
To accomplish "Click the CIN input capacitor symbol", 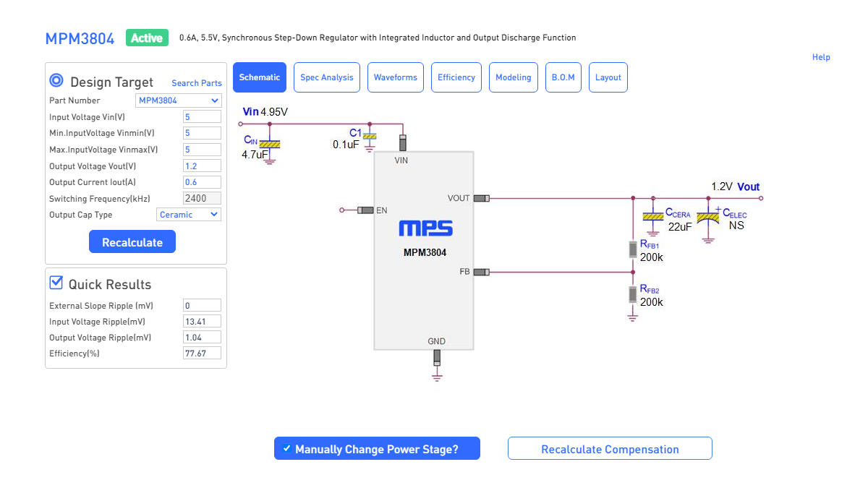I will point(270,145).
